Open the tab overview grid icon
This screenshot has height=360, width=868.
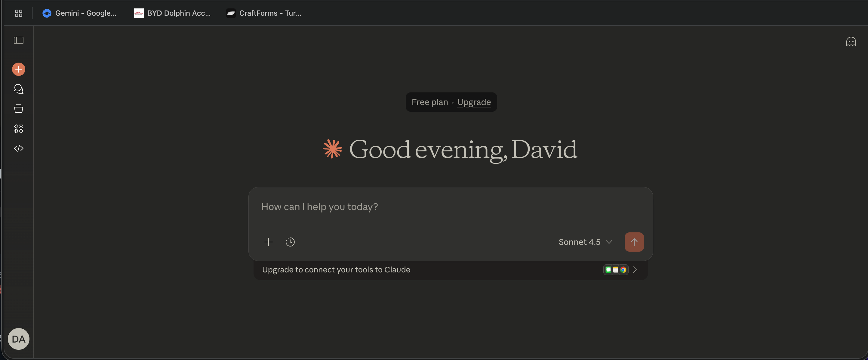pyautogui.click(x=19, y=13)
